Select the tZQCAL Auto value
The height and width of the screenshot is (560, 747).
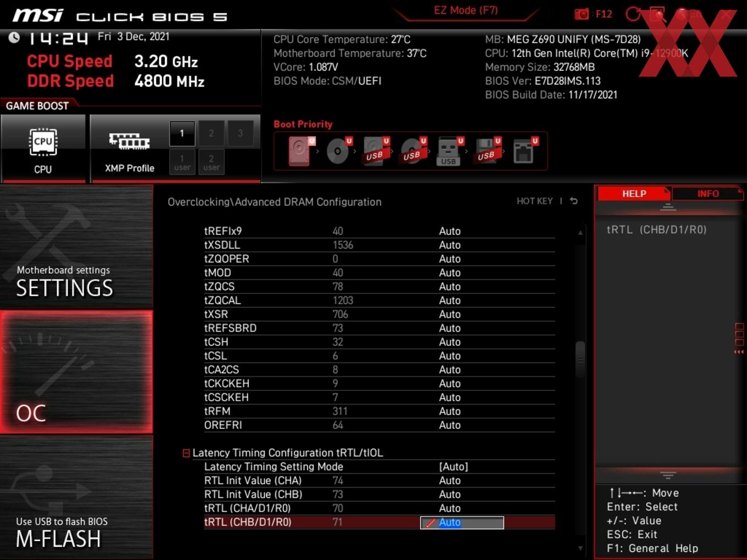[449, 300]
